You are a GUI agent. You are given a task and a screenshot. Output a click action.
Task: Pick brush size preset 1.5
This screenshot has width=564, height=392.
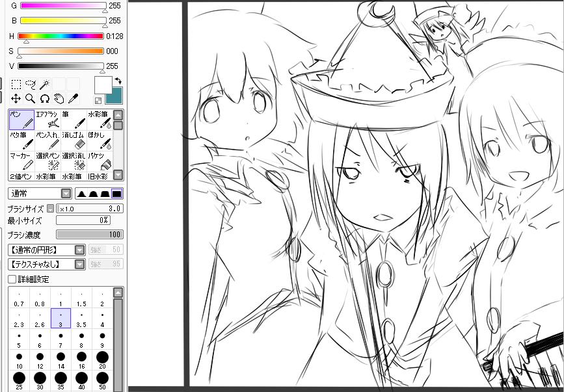(x=82, y=299)
